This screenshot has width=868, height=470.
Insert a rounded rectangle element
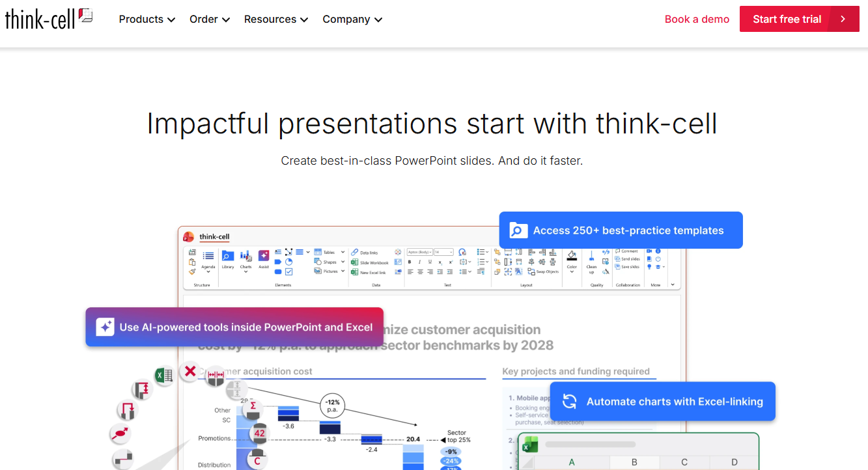tap(278, 271)
